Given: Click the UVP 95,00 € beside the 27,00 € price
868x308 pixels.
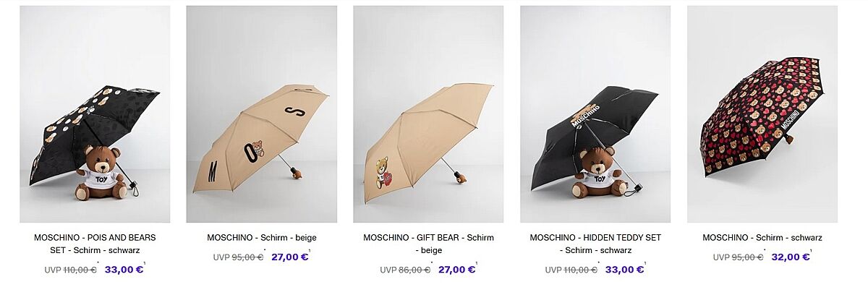Looking at the screenshot, I should tap(239, 257).
